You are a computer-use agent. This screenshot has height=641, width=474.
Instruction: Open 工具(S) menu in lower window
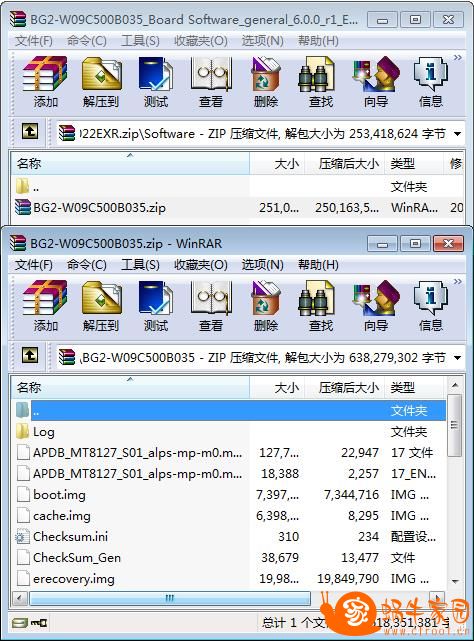pos(140,265)
